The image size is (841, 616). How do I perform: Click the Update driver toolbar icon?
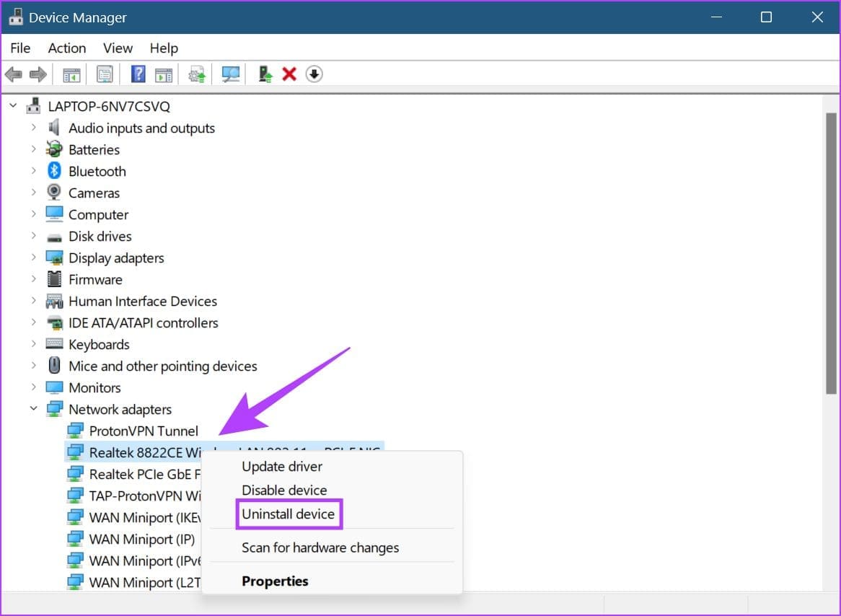tap(265, 74)
